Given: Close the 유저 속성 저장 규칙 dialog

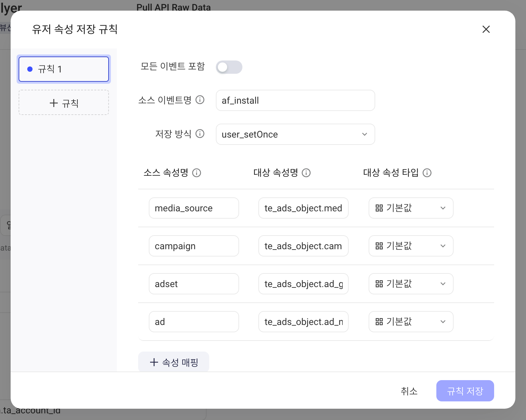Looking at the screenshot, I should click(486, 29).
